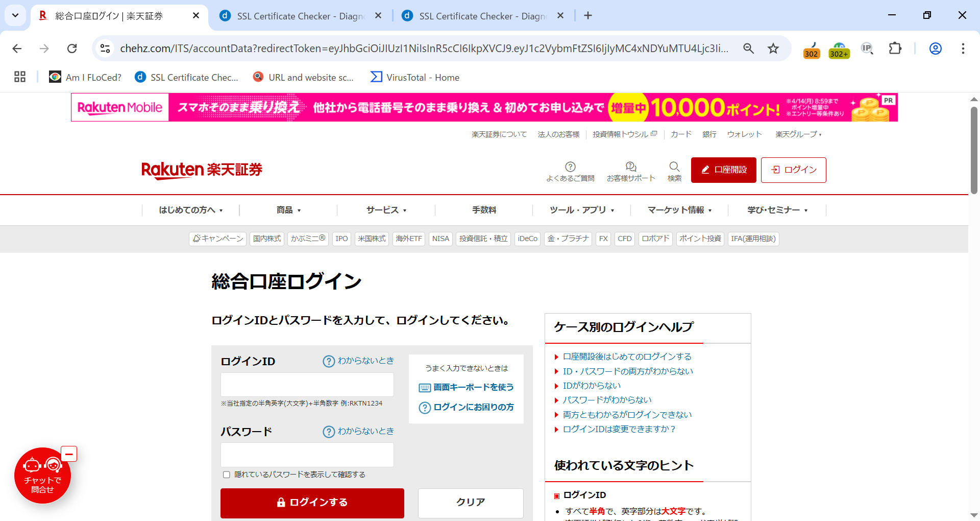980x521 pixels.
Task: Click the Rakuten Mobile banner ad
Action: coord(484,107)
